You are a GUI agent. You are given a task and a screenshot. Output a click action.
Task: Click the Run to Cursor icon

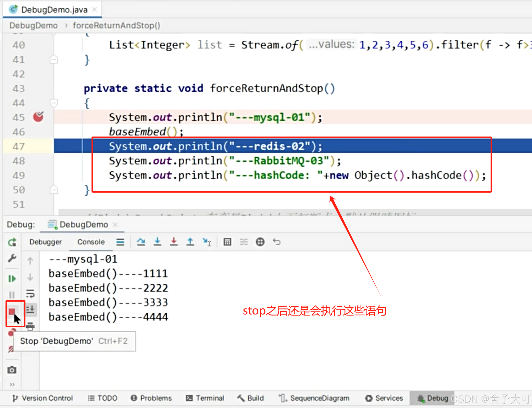click(207, 242)
